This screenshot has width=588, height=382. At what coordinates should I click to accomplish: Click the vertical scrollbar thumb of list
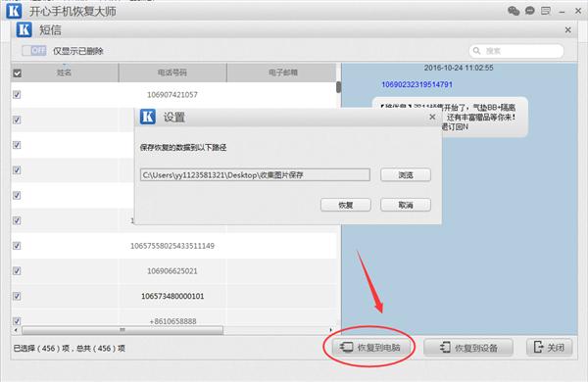(x=339, y=87)
